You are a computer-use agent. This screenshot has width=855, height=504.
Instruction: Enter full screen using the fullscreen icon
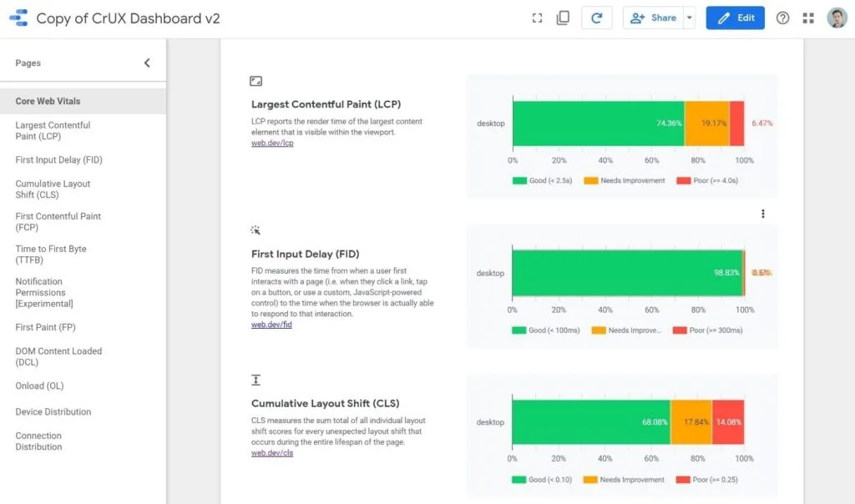pos(537,17)
